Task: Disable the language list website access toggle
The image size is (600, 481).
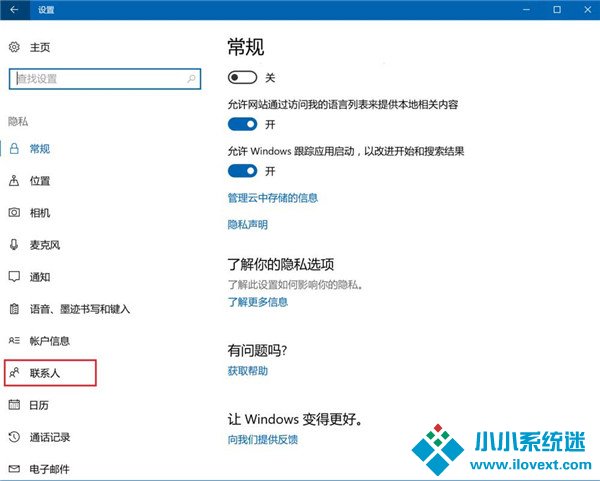Action: point(242,124)
